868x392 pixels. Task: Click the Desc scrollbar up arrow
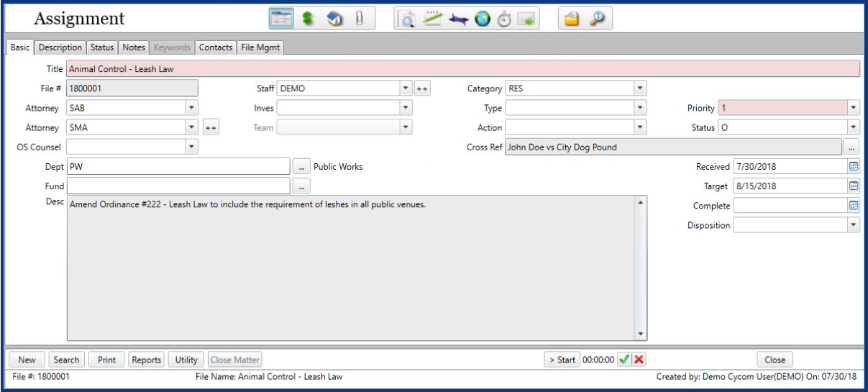(x=641, y=202)
